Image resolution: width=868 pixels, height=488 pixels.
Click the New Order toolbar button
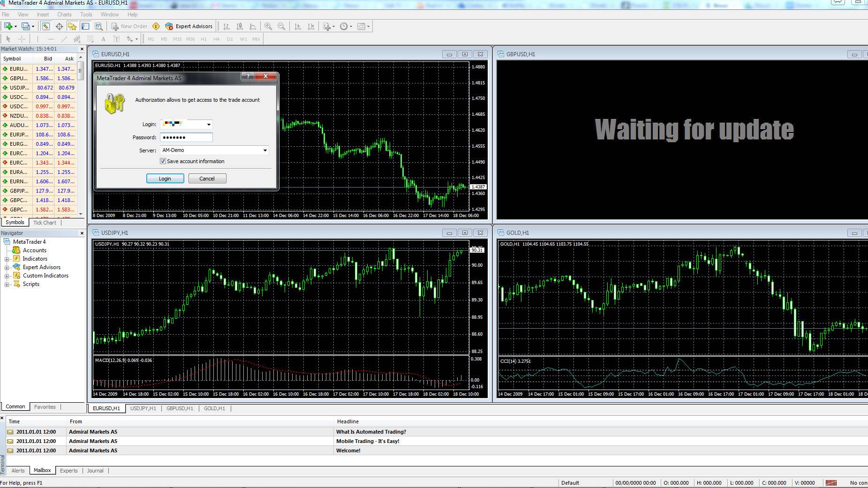[x=129, y=26]
